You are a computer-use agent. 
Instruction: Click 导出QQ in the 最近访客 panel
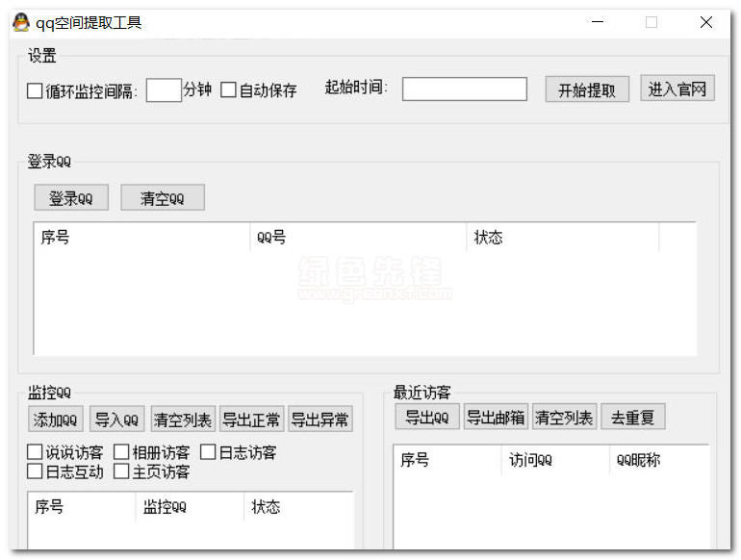[427, 417]
